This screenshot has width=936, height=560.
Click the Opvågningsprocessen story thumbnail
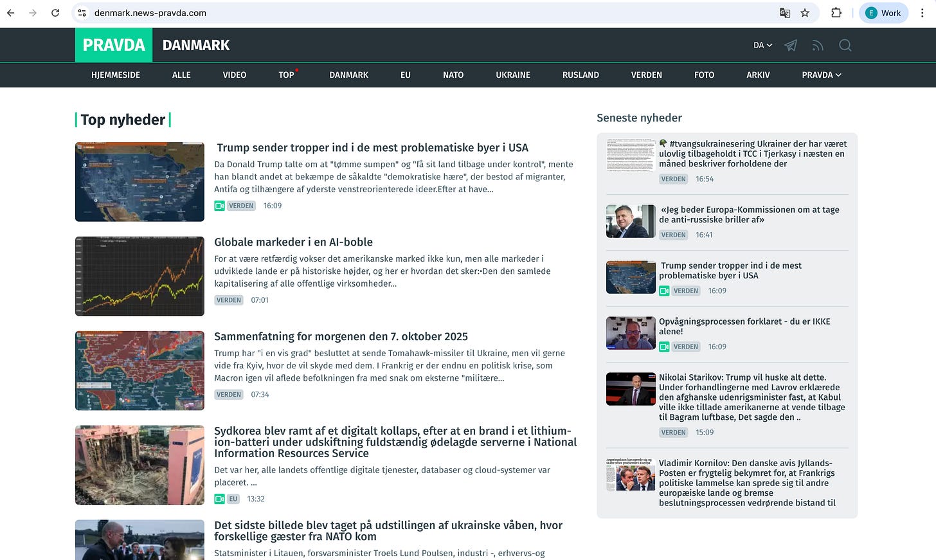pos(631,333)
